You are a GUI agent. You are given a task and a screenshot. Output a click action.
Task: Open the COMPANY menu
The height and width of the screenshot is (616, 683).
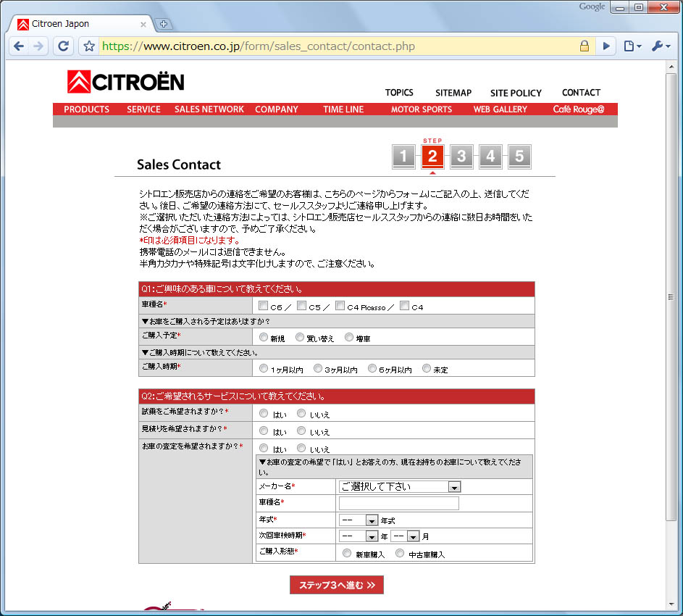[x=277, y=109]
